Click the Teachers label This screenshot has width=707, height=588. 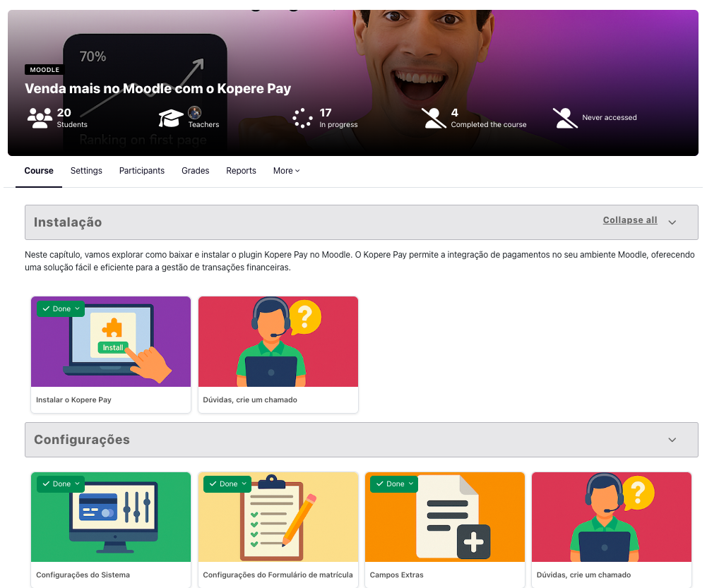(204, 124)
